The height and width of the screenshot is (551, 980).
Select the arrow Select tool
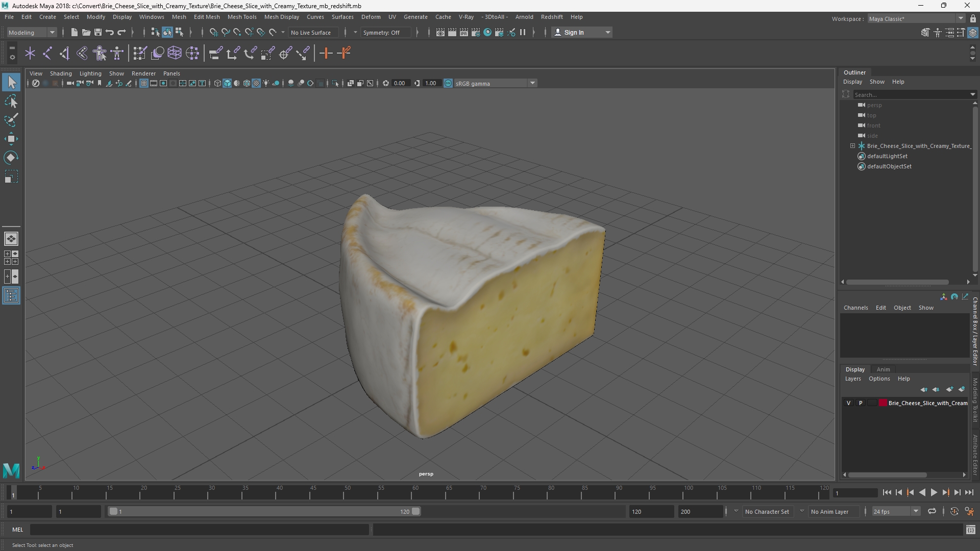click(x=11, y=82)
